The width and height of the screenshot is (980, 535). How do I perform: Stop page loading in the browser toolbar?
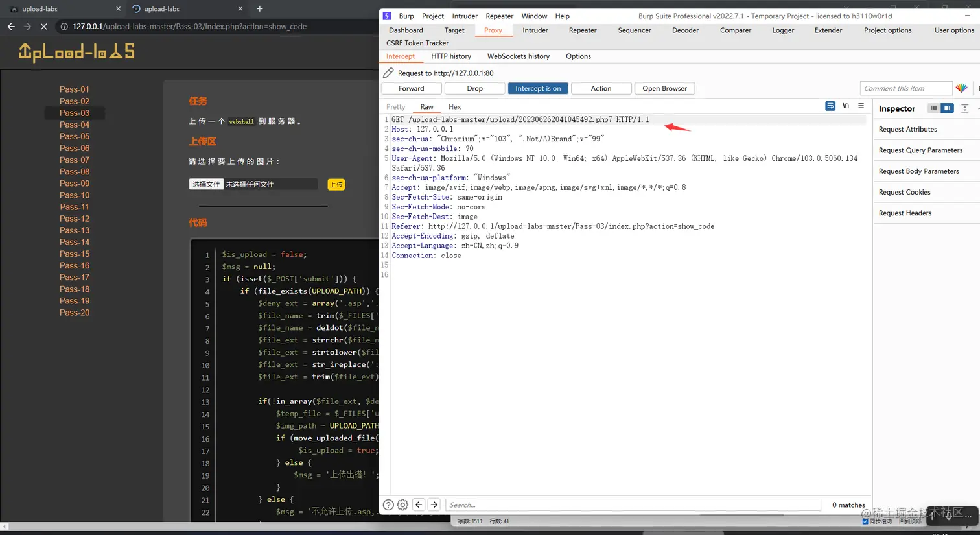[x=43, y=27]
